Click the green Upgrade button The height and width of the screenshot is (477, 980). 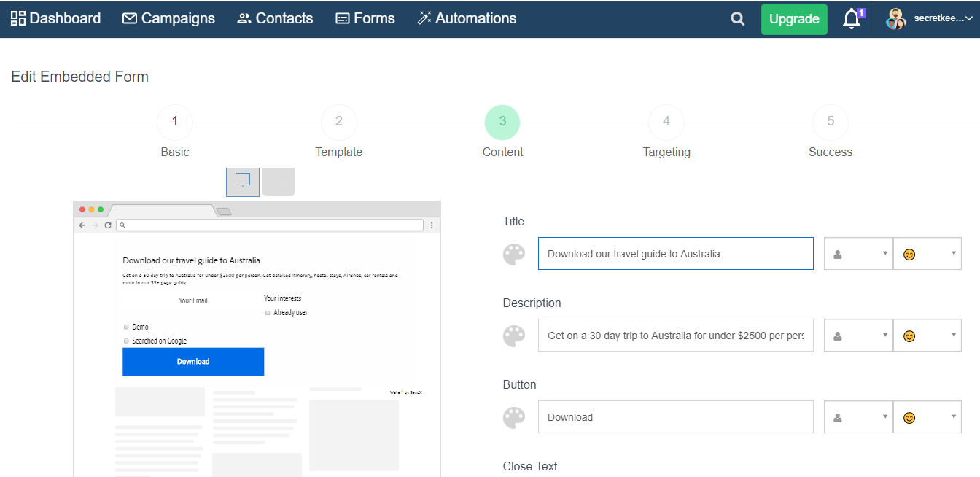pos(794,18)
